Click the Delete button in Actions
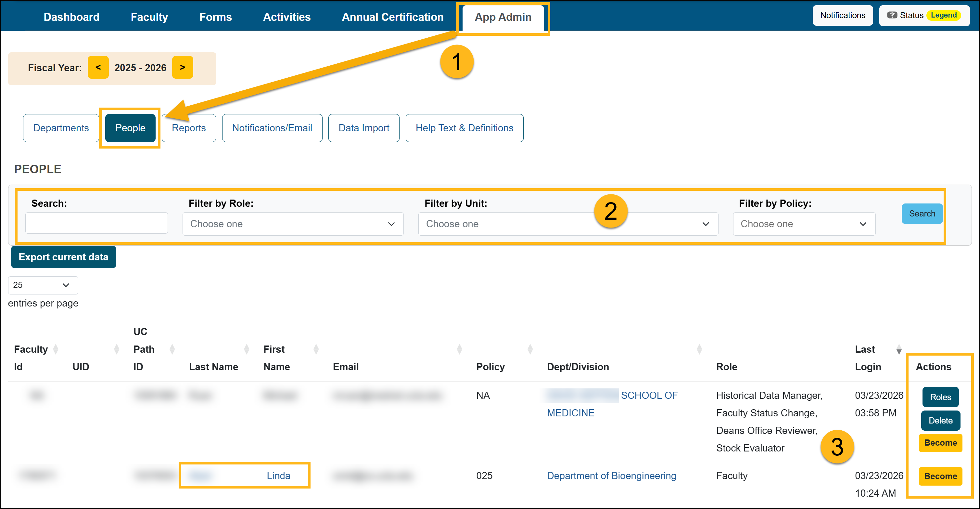Screen dimensions: 980x509 click(940, 420)
